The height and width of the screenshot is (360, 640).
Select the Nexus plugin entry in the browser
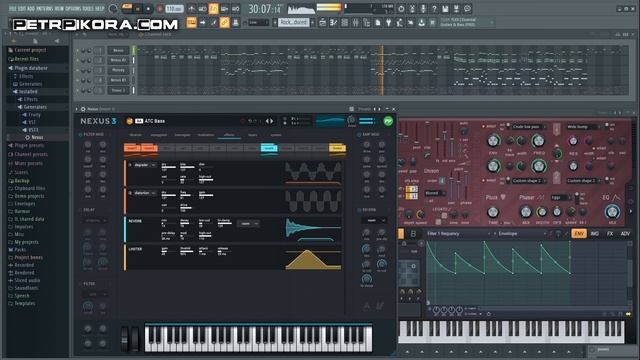[37, 138]
